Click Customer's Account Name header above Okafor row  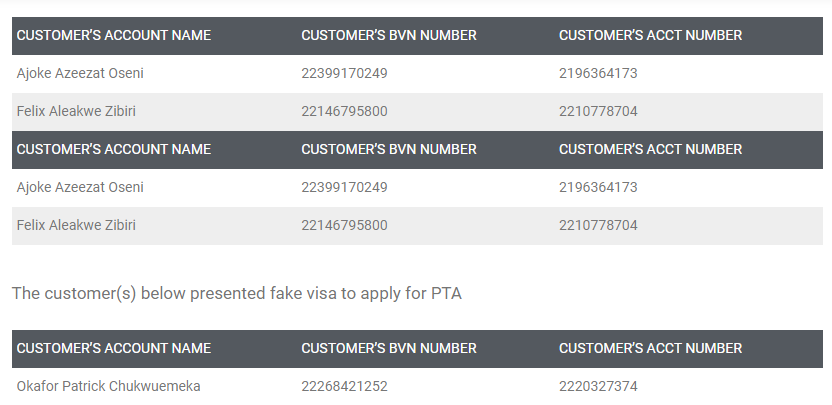[114, 348]
